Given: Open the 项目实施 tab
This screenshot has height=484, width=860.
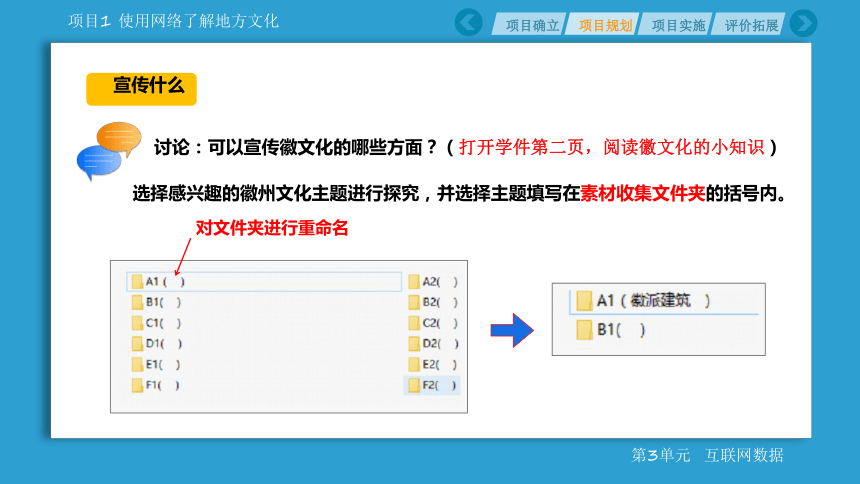Looking at the screenshot, I should pos(676,25).
